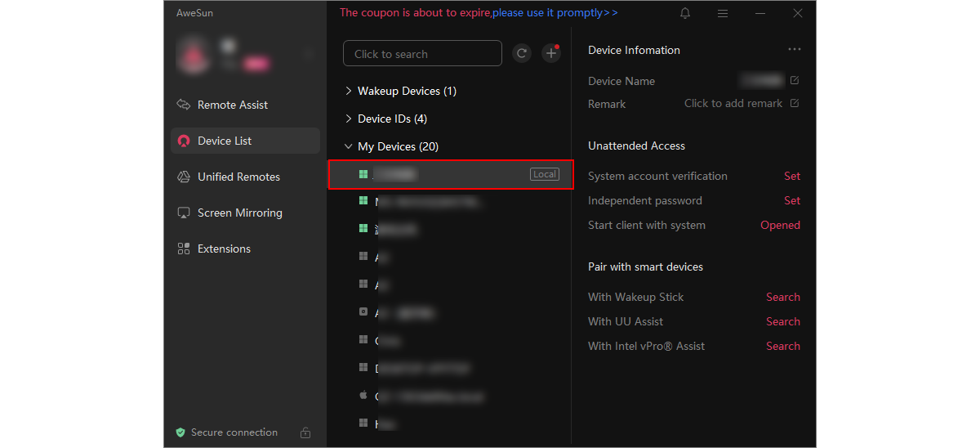This screenshot has width=980, height=448.
Task: Open the notifications bell icon
Action: coord(685,13)
